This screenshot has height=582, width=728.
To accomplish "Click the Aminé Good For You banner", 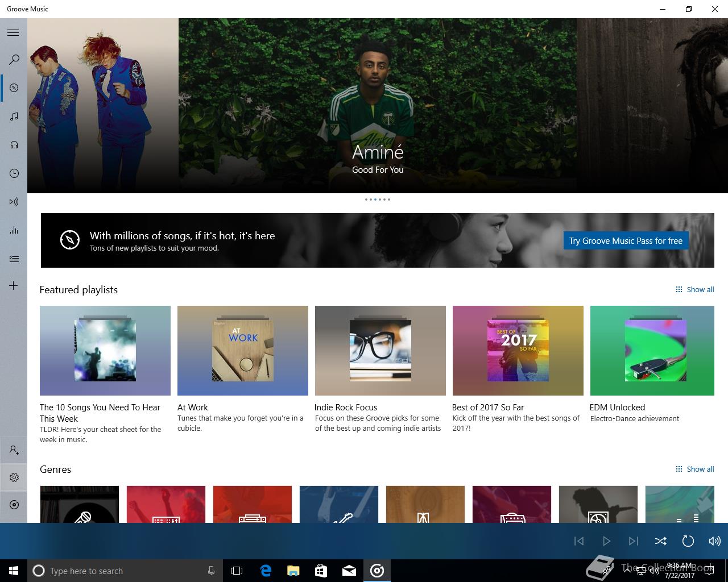I will (378, 106).
